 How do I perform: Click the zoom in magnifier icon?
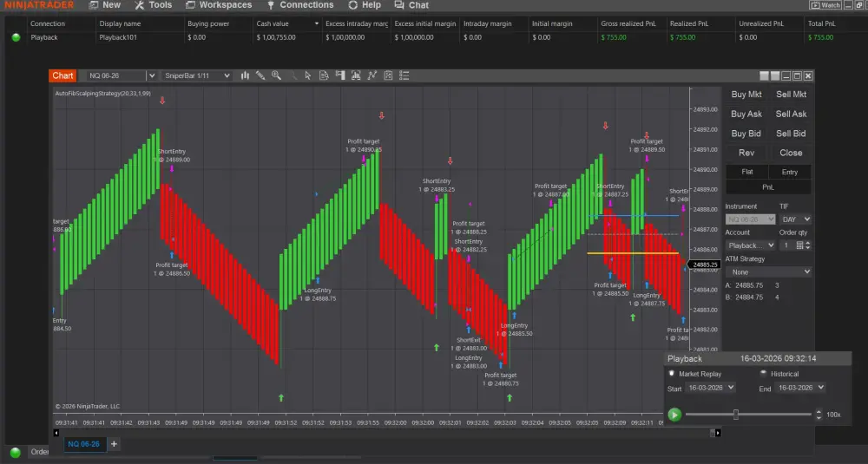[x=276, y=76]
